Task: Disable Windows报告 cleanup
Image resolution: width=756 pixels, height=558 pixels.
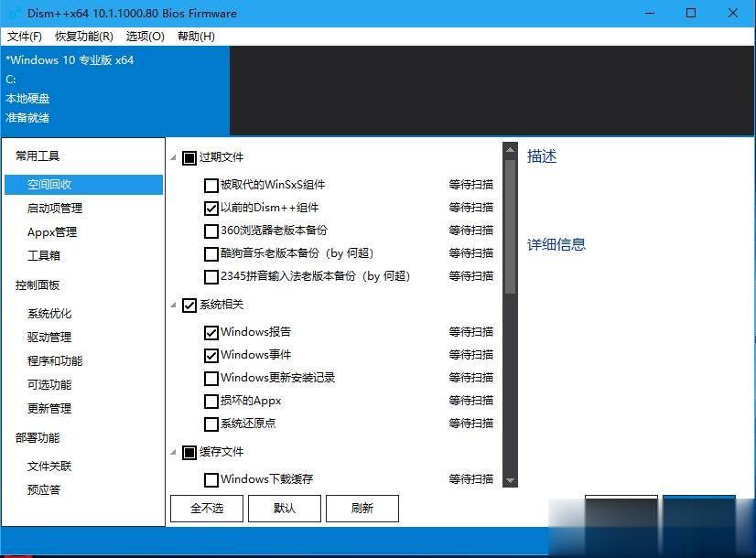Action: pos(211,332)
